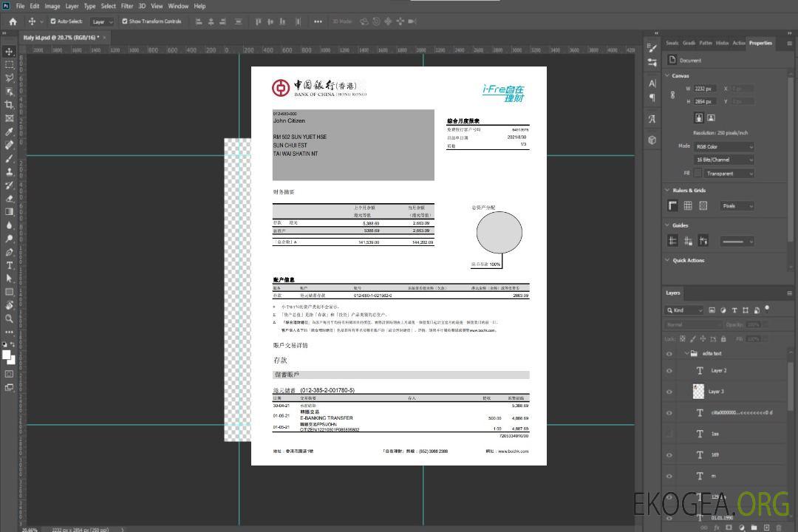Select the Rectangle shape tool
Screen dimensions: 798x532
(x=9, y=292)
